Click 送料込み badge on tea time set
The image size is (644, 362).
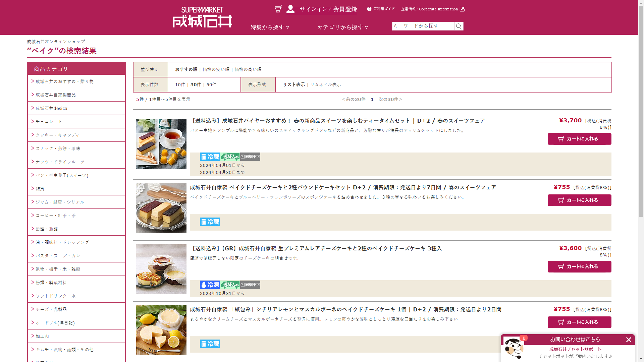pos(230,157)
